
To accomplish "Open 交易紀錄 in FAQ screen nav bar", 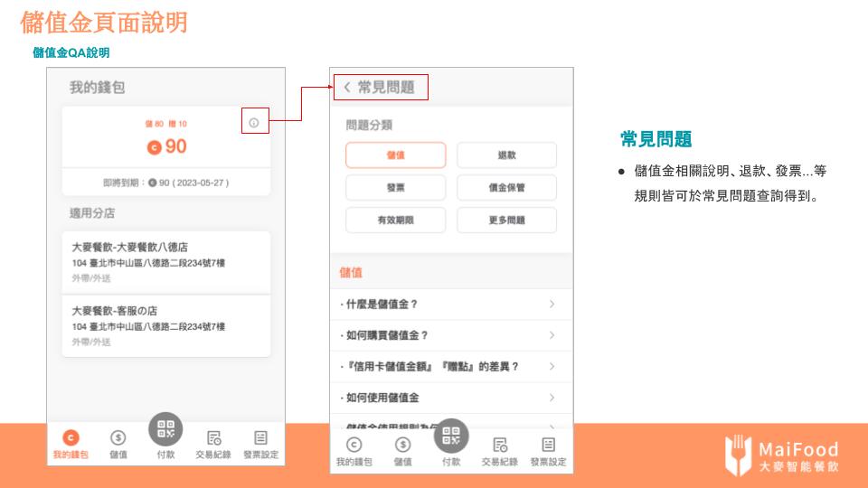I will point(499,450).
